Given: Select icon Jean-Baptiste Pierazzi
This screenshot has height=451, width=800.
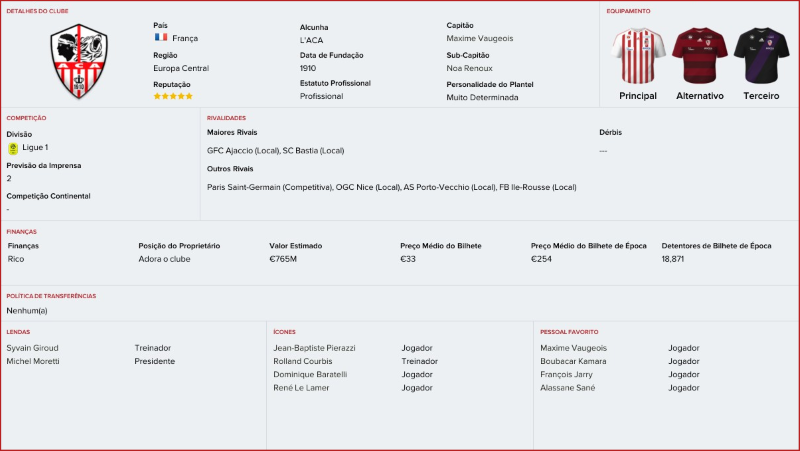Looking at the screenshot, I should tap(314, 348).
